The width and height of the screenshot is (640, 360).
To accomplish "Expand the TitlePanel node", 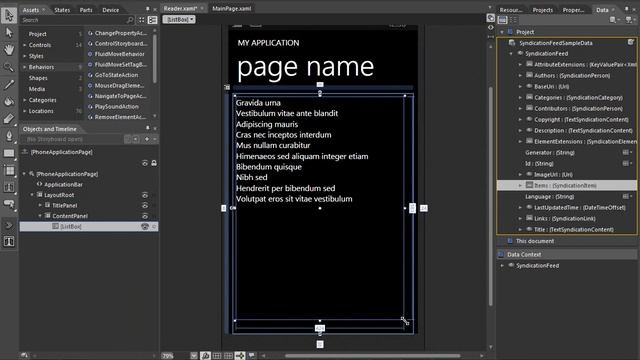I will click(x=40, y=205).
